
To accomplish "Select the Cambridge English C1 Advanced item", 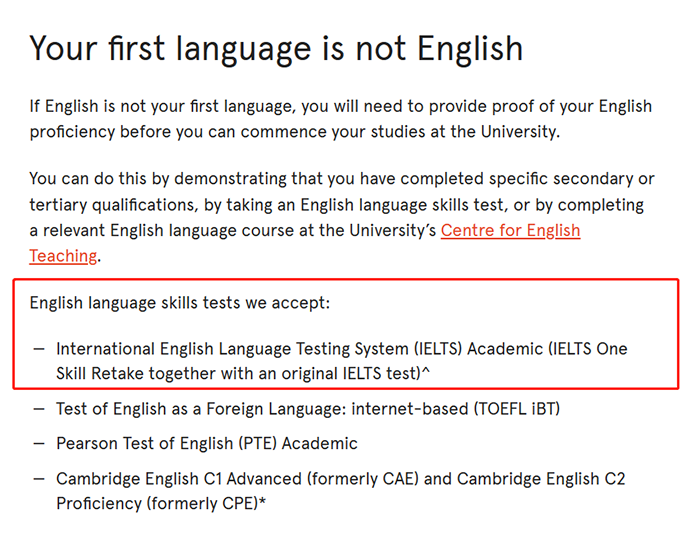I will pos(340,491).
